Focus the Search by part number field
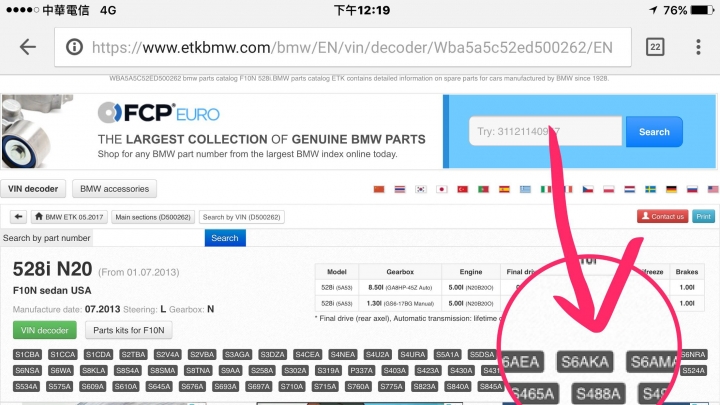This screenshot has width=720, height=405. [x=148, y=238]
